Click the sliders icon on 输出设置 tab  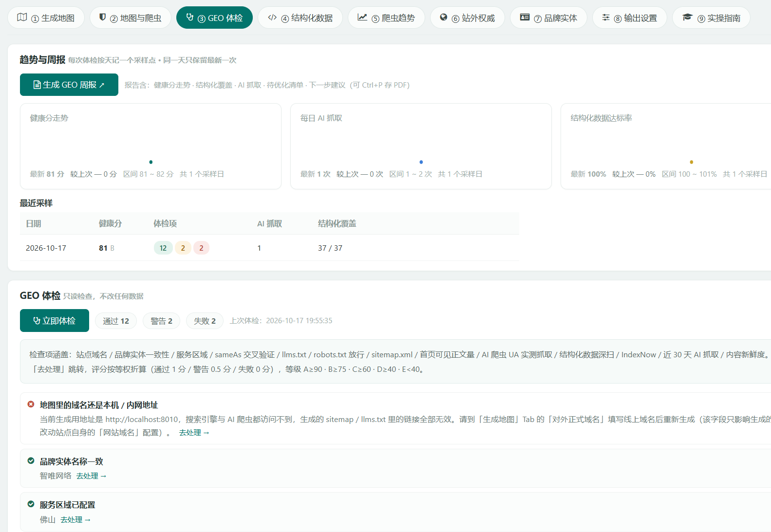pos(606,18)
